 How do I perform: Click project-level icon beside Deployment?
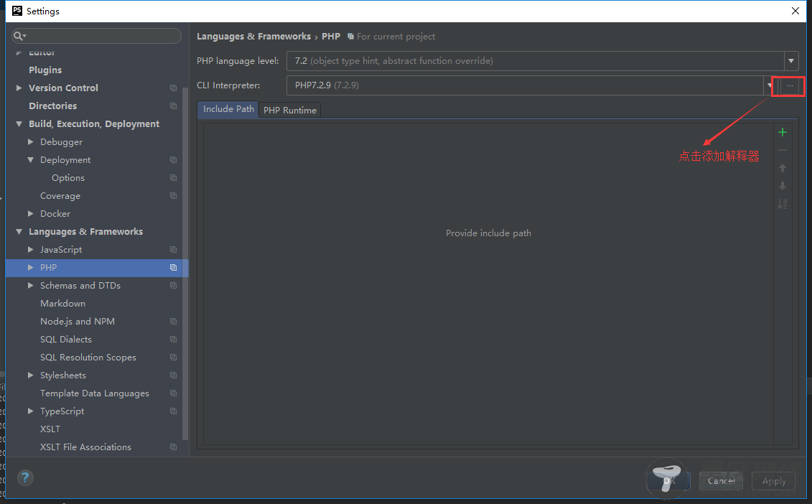coord(174,160)
